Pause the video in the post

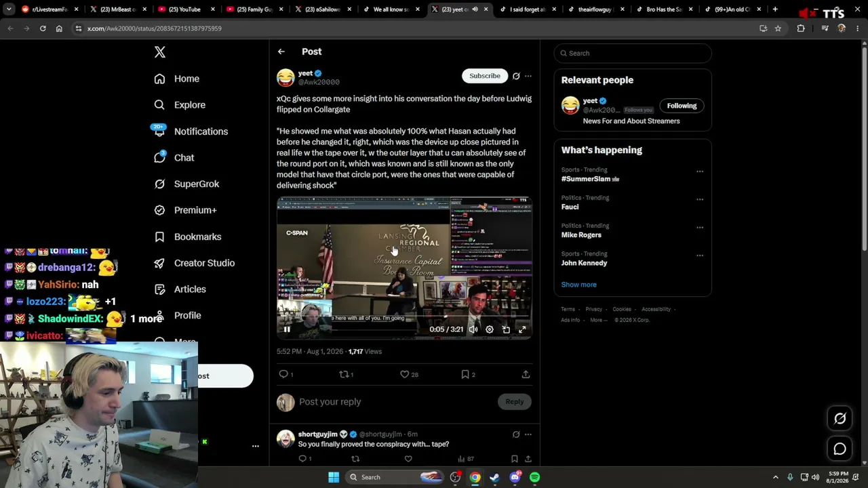click(x=287, y=329)
